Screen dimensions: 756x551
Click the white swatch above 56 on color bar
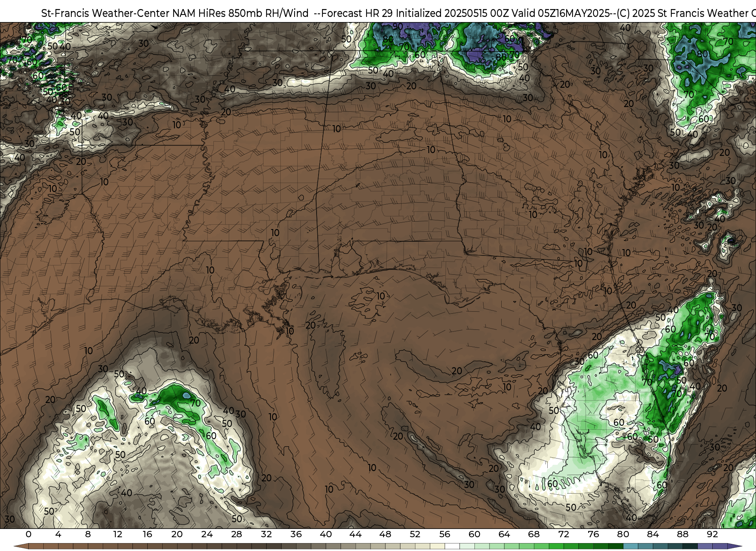(x=452, y=546)
